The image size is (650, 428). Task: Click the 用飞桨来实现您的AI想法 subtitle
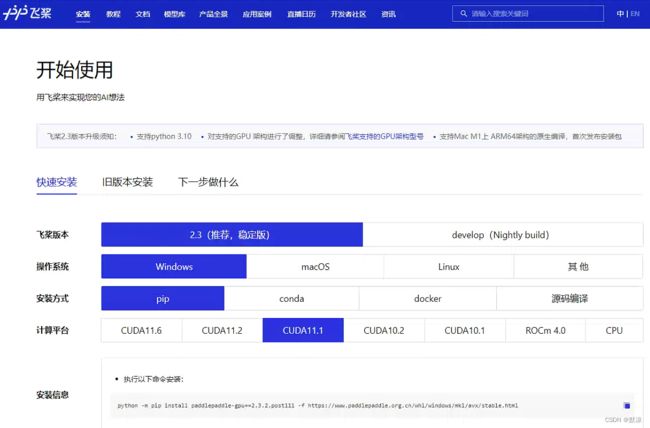coord(80,97)
